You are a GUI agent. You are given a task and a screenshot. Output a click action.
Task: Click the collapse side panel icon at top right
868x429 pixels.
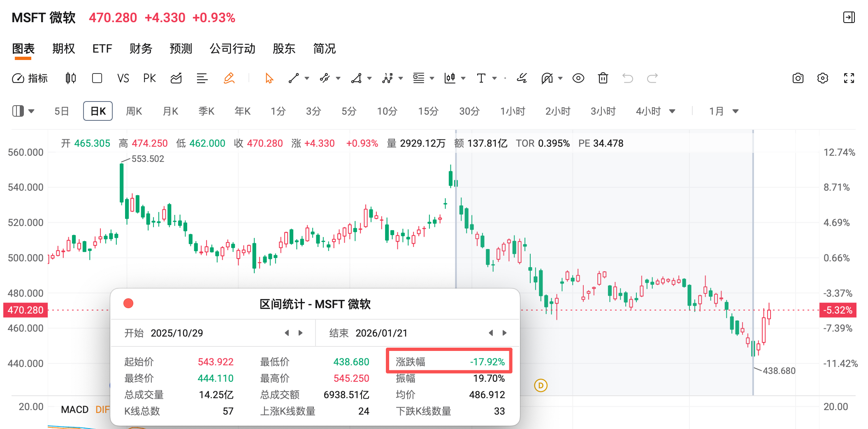pyautogui.click(x=849, y=17)
